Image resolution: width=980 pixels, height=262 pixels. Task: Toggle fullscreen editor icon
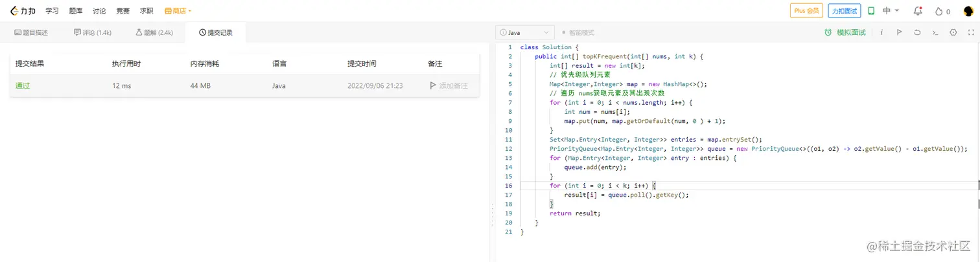coord(970,32)
